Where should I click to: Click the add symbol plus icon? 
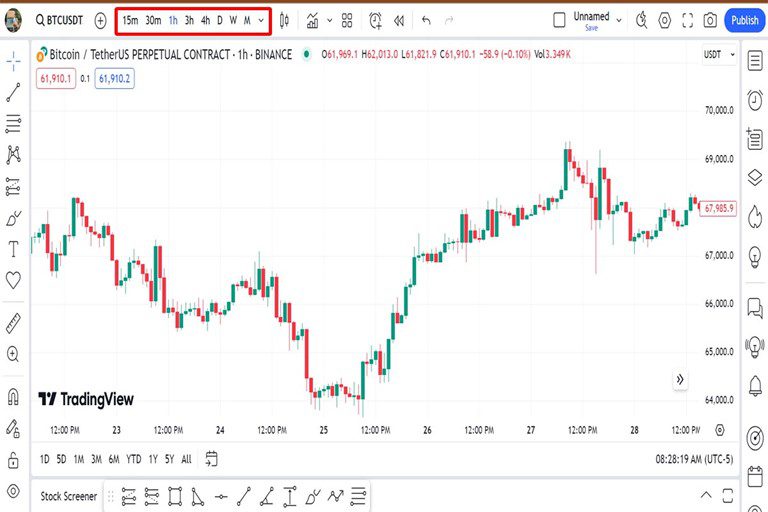[100, 21]
